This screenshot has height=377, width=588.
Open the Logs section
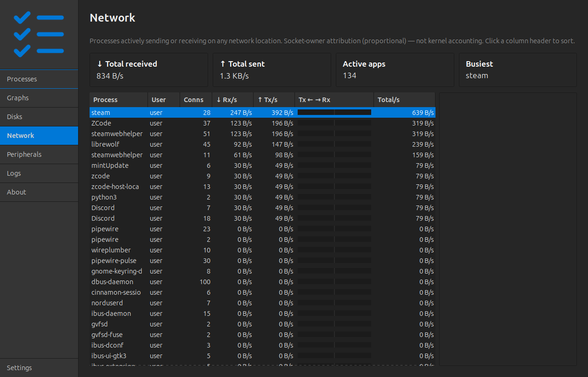coord(39,173)
